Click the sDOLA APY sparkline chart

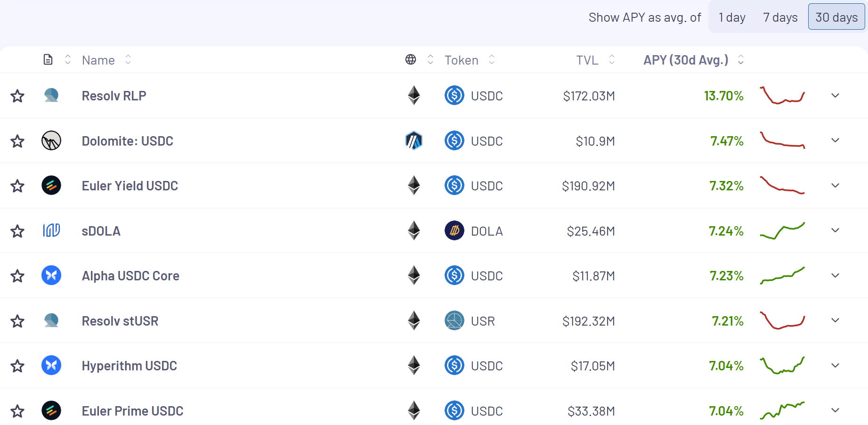pyautogui.click(x=782, y=231)
